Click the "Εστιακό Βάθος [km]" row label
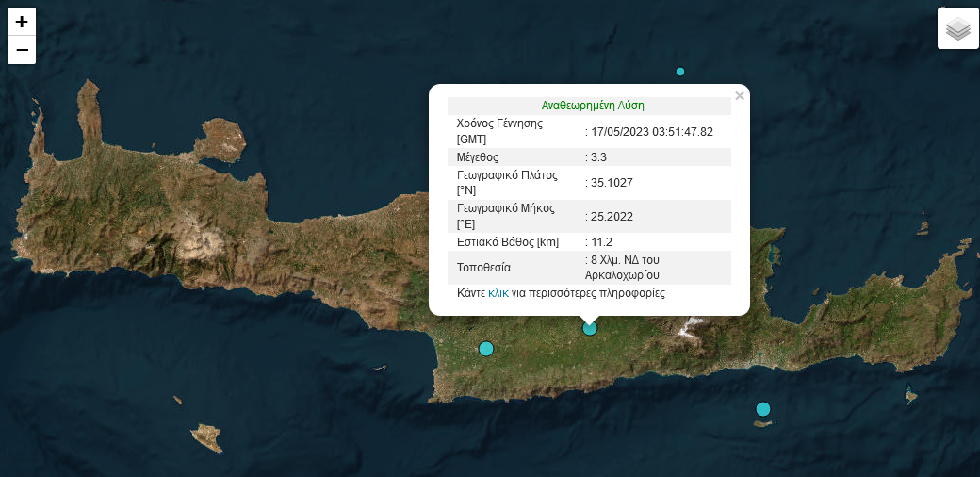 tap(508, 242)
